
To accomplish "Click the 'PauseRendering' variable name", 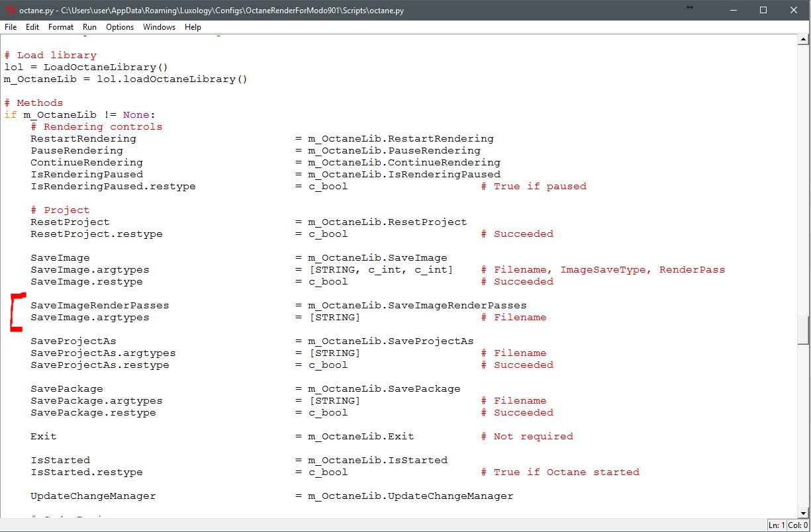I will pyautogui.click(x=77, y=151).
